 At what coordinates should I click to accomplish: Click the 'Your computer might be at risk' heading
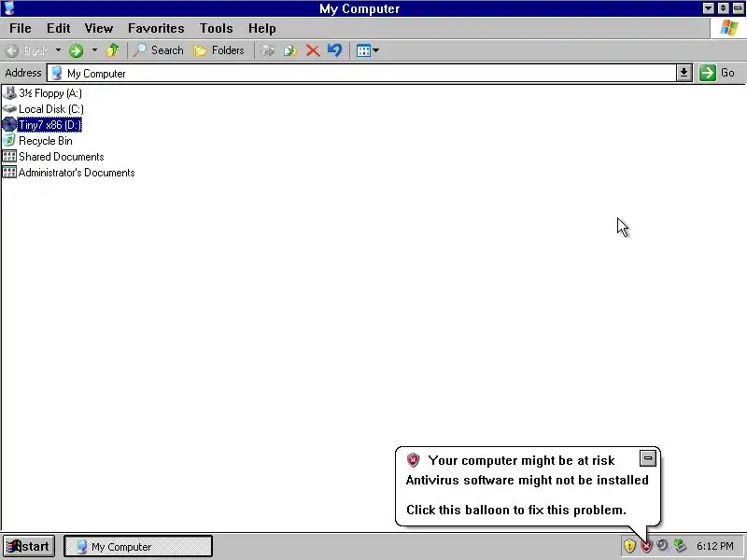pos(521,460)
